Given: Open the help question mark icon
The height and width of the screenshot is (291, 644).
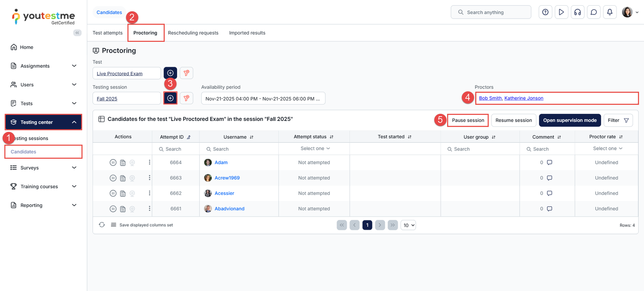Looking at the screenshot, I should tap(545, 12).
